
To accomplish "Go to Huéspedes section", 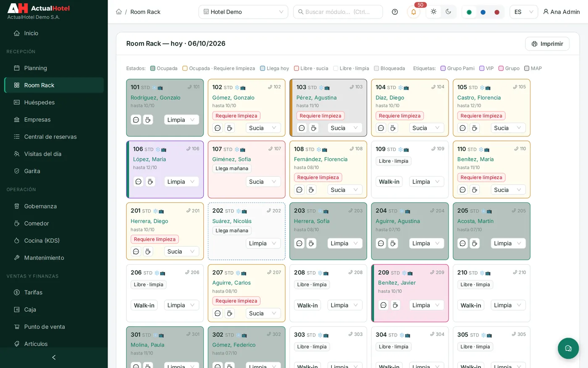I will [54, 102].
